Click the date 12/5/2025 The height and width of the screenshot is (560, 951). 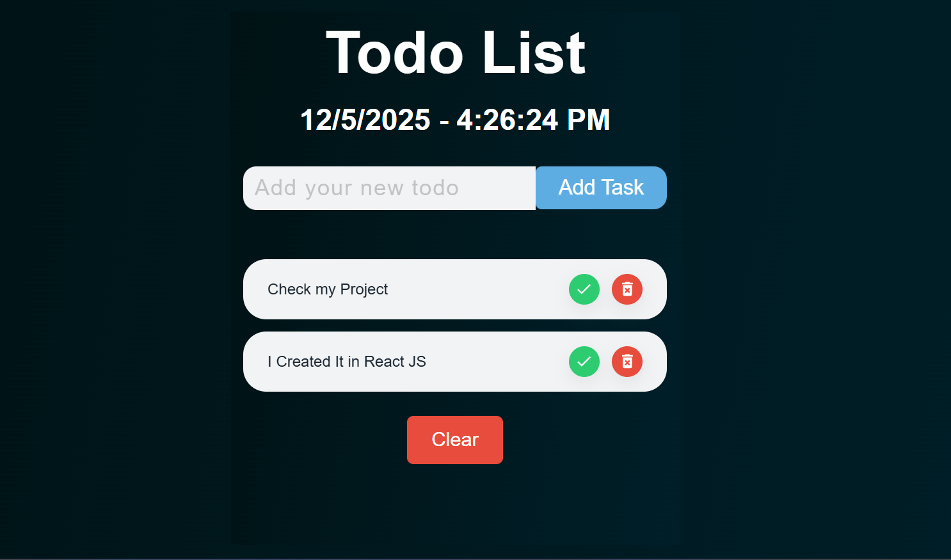coord(365,120)
